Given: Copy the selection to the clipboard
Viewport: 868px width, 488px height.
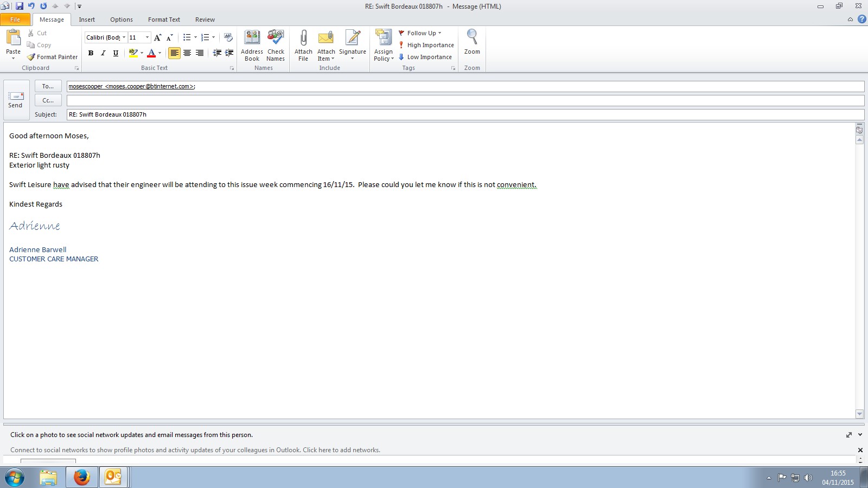Looking at the screenshot, I should tap(39, 45).
